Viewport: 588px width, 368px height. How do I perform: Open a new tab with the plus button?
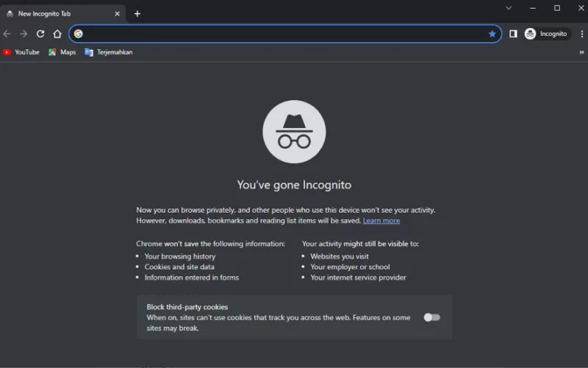(137, 14)
